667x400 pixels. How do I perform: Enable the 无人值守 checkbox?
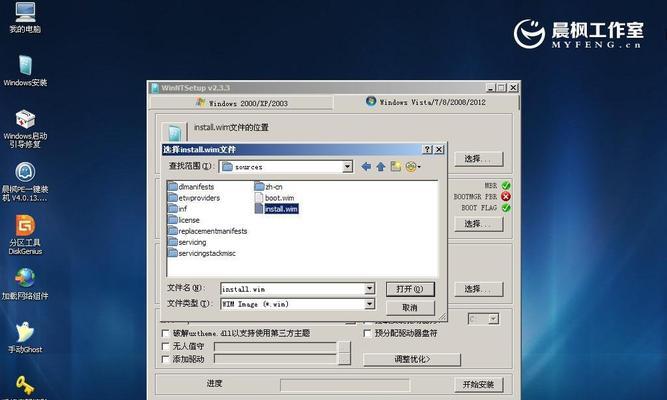165,346
